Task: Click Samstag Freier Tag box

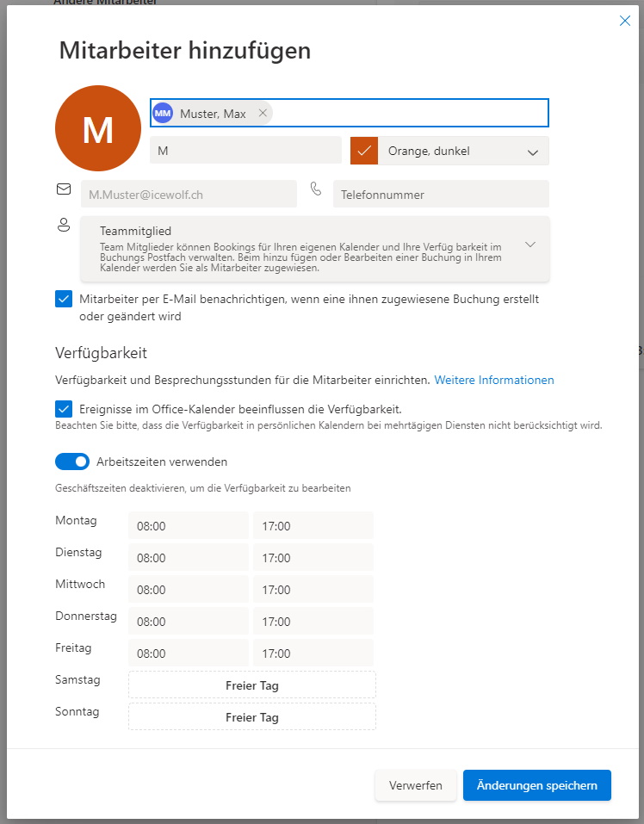Action: 252,685
